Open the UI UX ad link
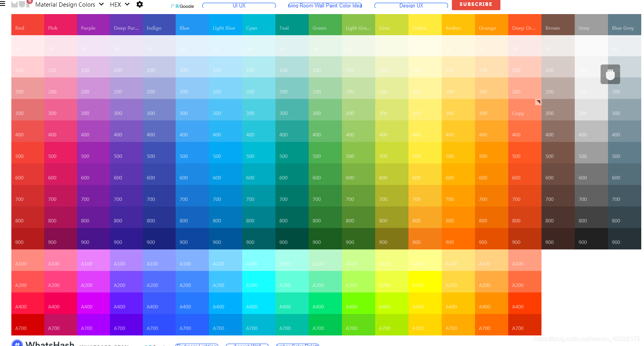 239,5
